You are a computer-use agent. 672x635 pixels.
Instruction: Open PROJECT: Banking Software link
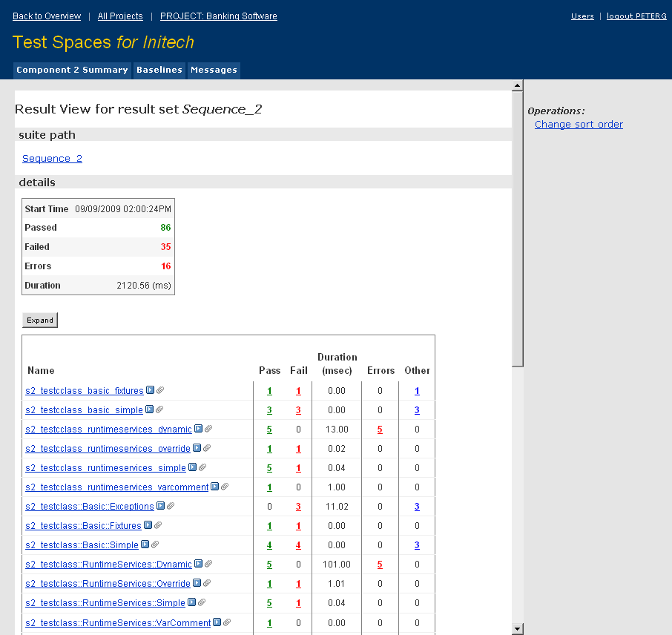(x=219, y=16)
